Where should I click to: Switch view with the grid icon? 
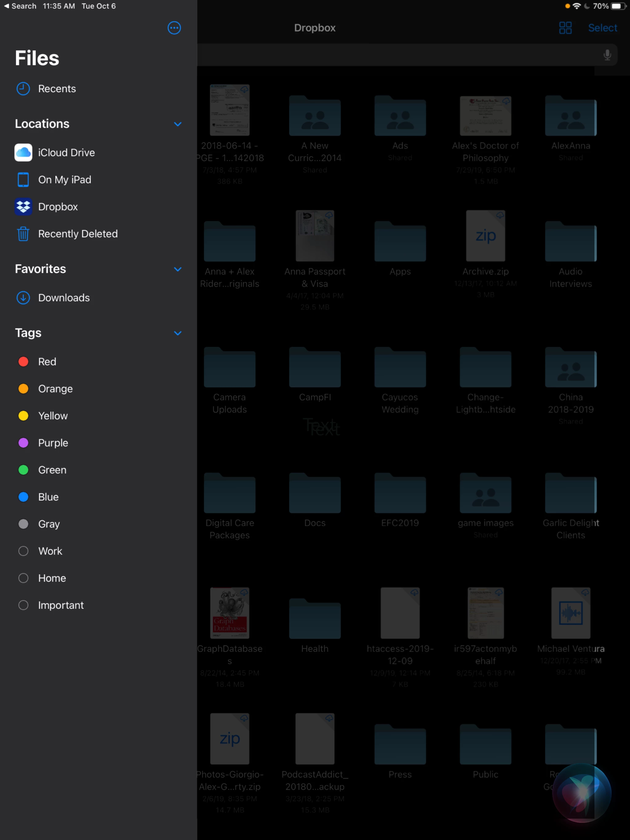point(565,28)
